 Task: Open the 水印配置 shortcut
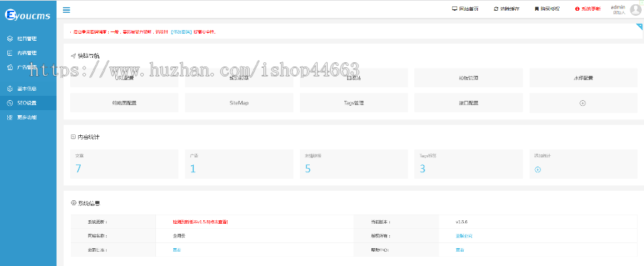point(583,77)
